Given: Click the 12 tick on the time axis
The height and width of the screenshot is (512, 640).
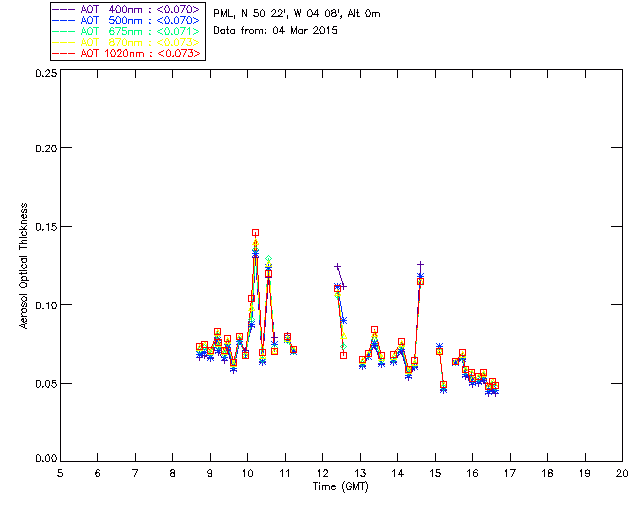Looking at the screenshot, I should tap(323, 472).
